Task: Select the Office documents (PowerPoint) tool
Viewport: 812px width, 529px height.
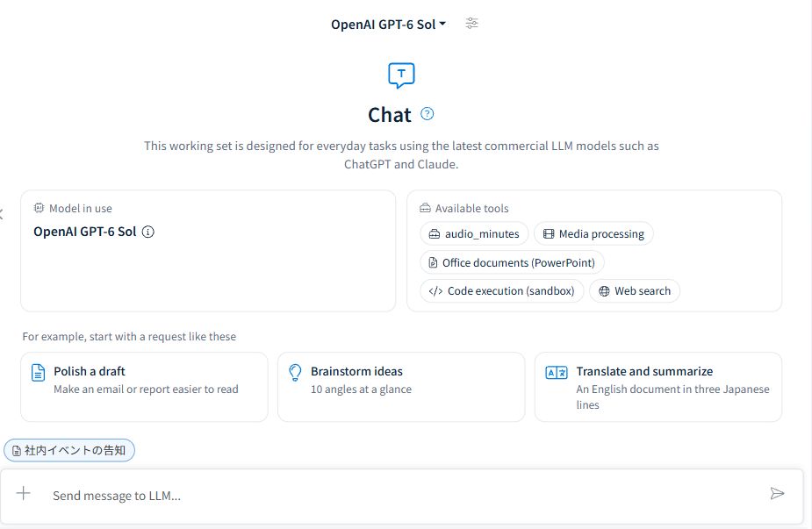Action: coord(512,262)
